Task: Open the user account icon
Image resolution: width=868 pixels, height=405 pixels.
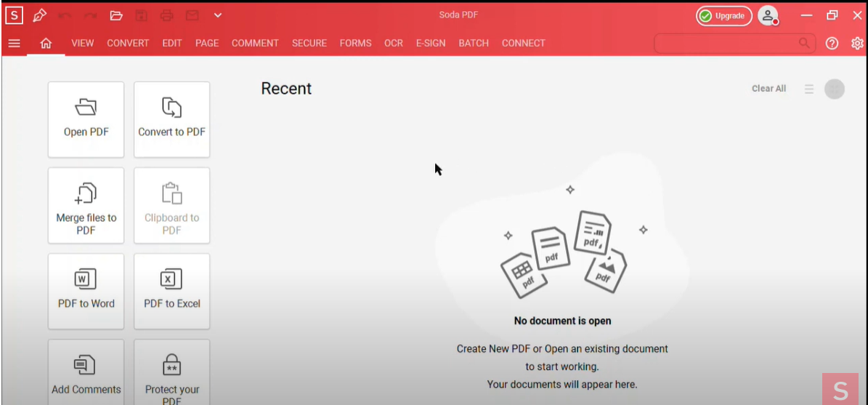Action: click(x=768, y=16)
